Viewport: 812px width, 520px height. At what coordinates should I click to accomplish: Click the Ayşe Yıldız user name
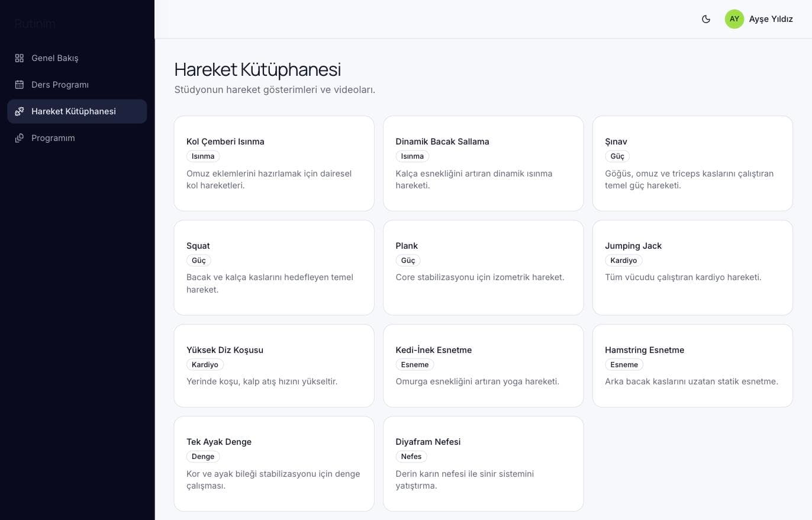point(771,19)
